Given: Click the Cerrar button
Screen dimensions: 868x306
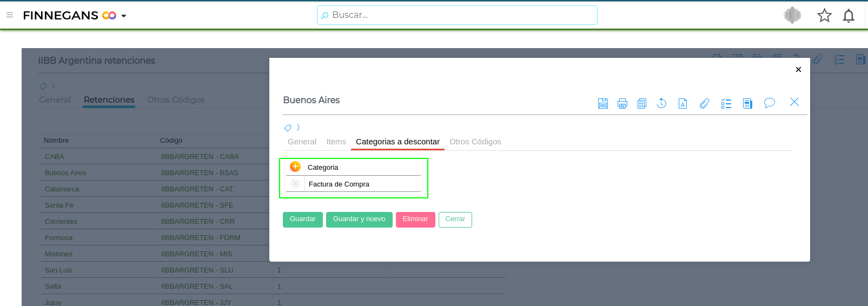Looking at the screenshot, I should point(455,219).
